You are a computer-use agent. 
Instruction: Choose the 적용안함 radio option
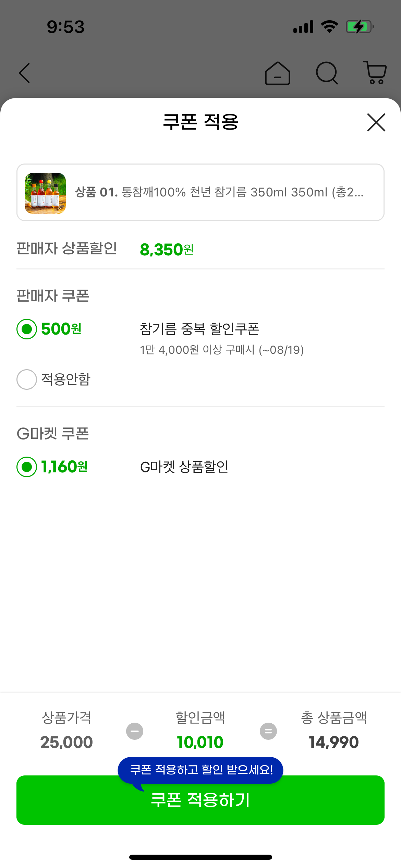point(27,379)
